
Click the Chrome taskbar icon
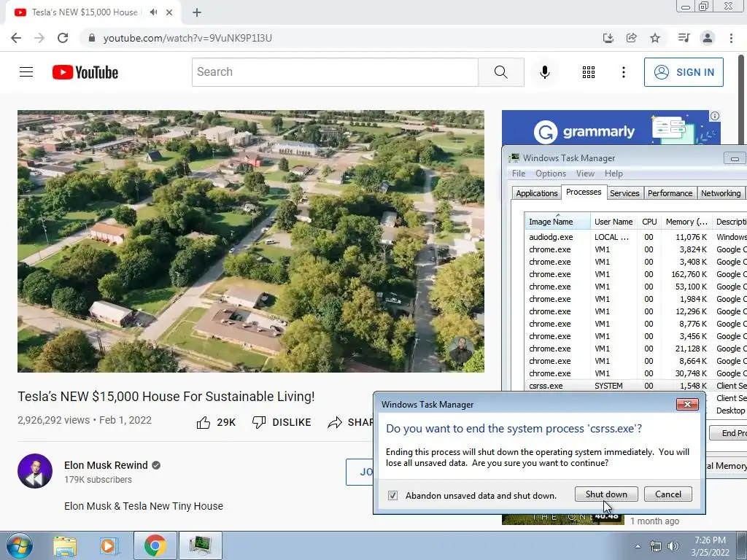pyautogui.click(x=155, y=545)
